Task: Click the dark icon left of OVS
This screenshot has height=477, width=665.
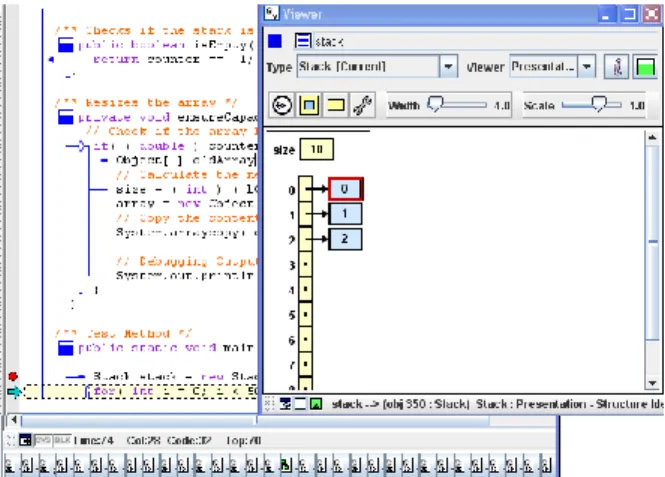Action: coord(25,441)
